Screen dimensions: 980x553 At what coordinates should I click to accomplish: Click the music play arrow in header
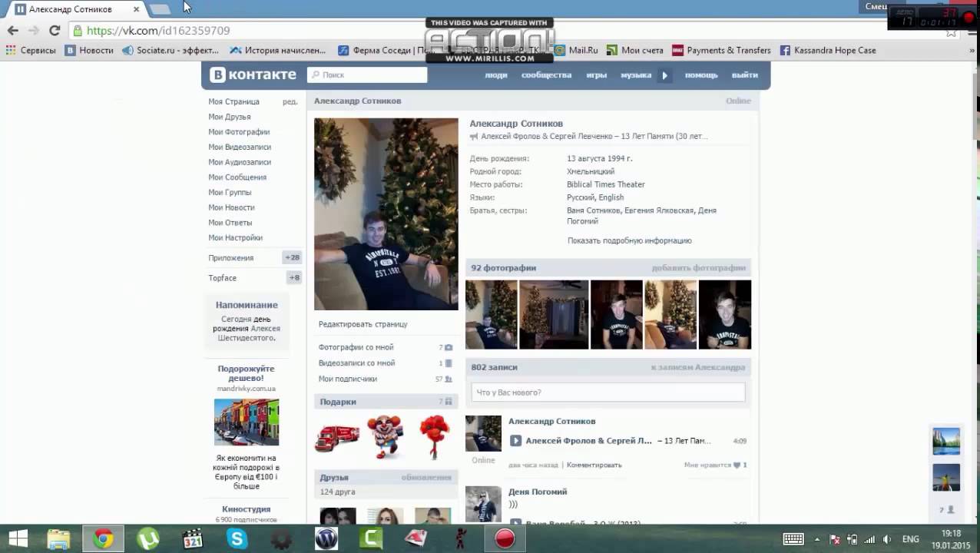click(665, 75)
